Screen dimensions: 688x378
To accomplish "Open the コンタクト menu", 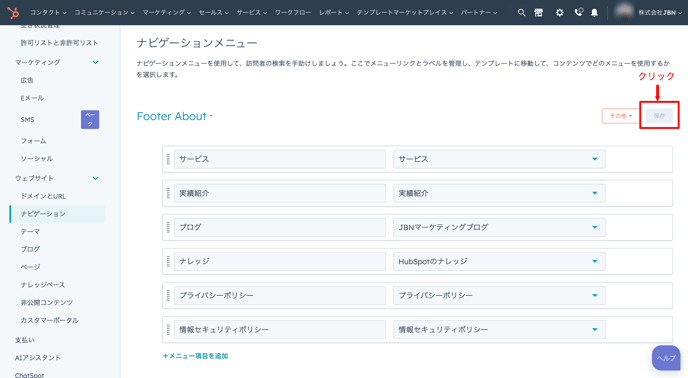I will tap(48, 12).
